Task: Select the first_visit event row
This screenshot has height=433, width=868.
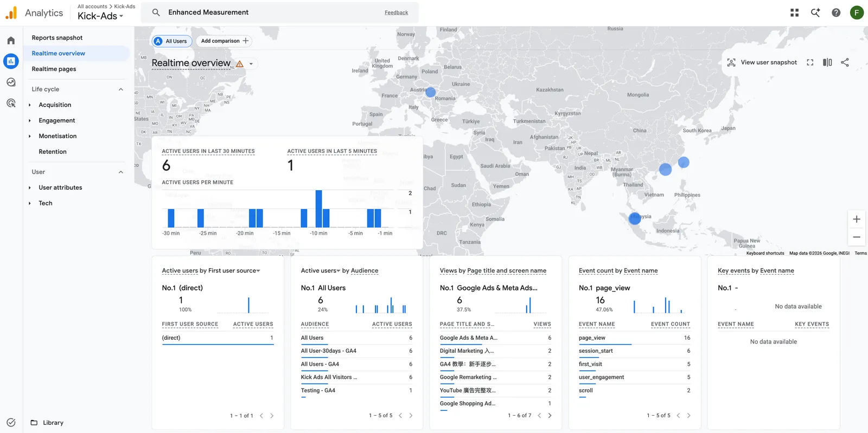Action: [634, 364]
